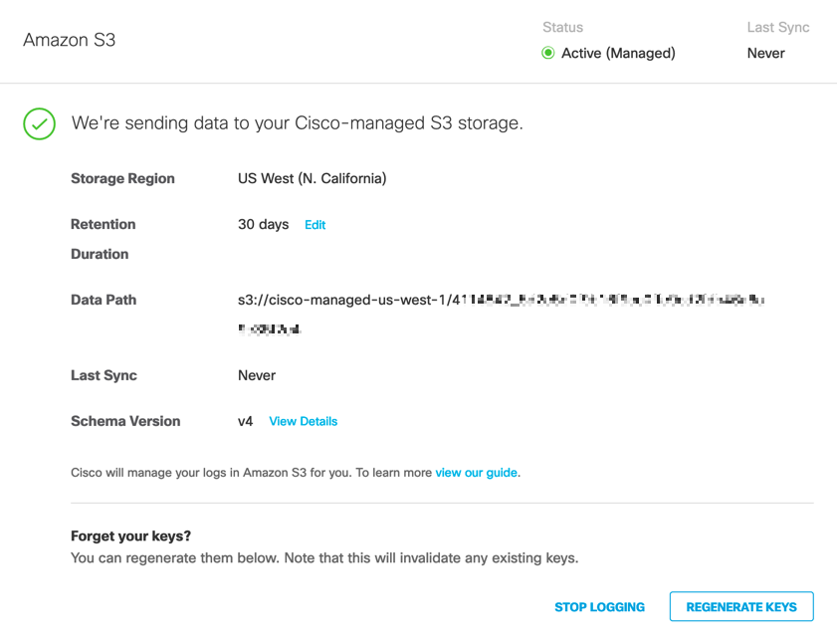Click the green checkmark success icon
Viewport: 837px width, 644px height.
[x=39, y=124]
